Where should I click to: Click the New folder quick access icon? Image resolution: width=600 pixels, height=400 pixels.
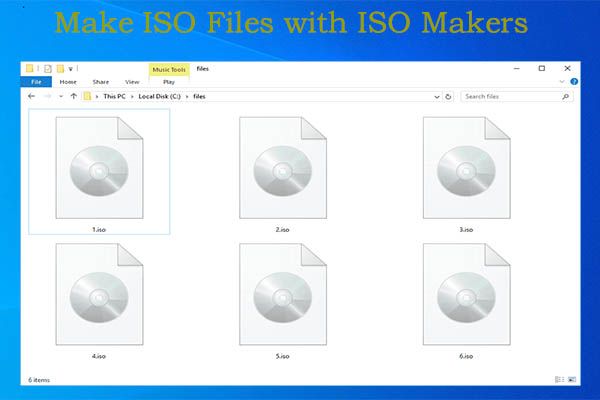(60, 69)
